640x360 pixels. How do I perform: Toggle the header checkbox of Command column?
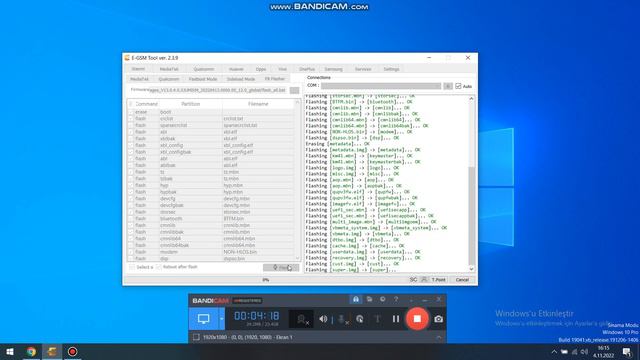coord(131,104)
